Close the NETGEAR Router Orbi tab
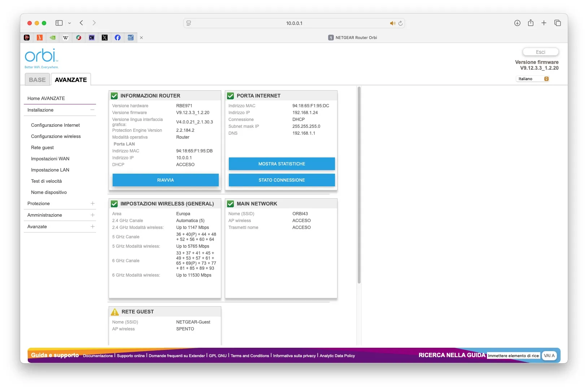 point(141,38)
